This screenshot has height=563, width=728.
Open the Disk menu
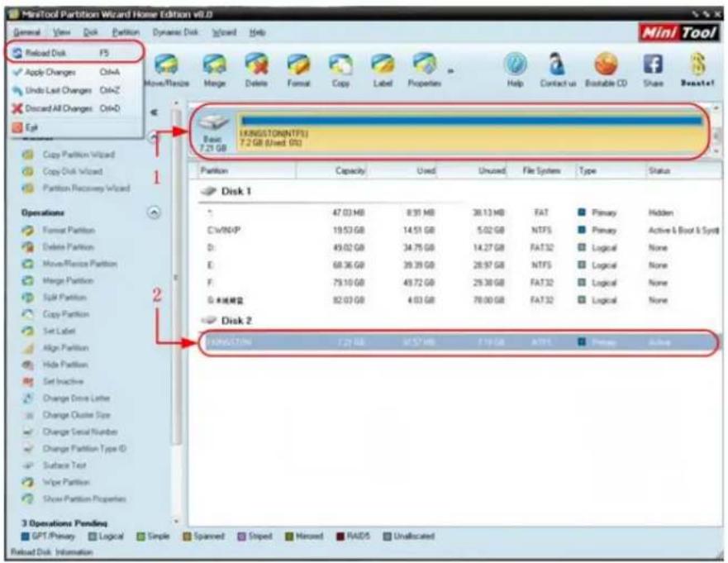tap(91, 32)
